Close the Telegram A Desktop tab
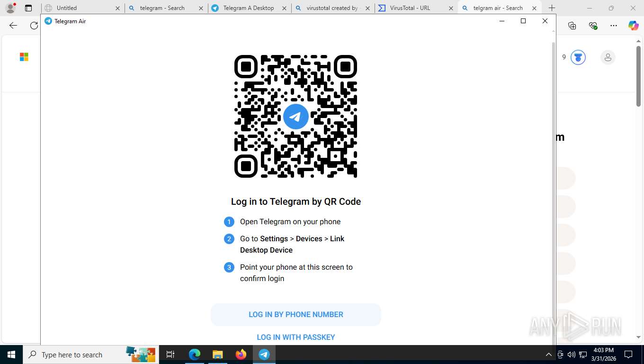 pyautogui.click(x=284, y=8)
